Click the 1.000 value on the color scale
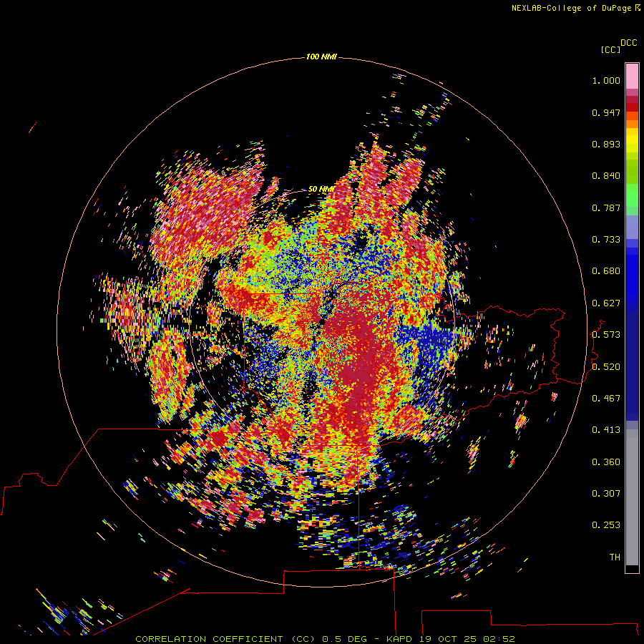644x644 pixels. click(x=606, y=80)
